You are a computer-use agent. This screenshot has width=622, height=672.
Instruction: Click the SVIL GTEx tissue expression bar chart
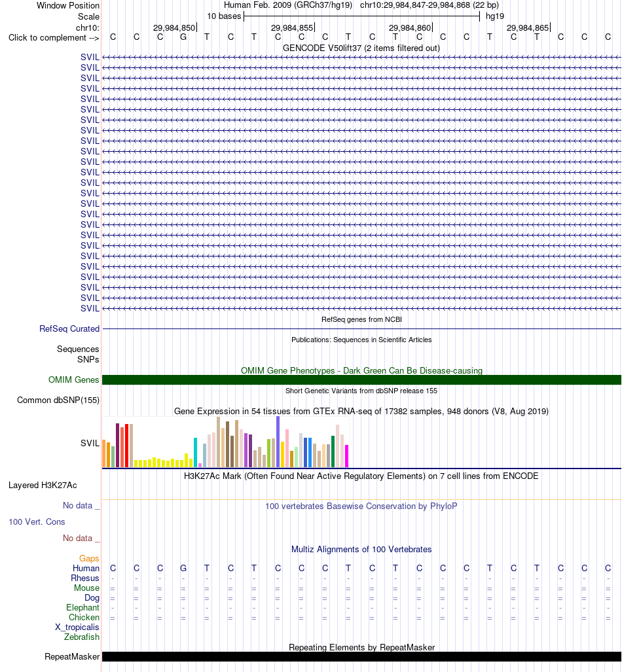(x=226, y=442)
